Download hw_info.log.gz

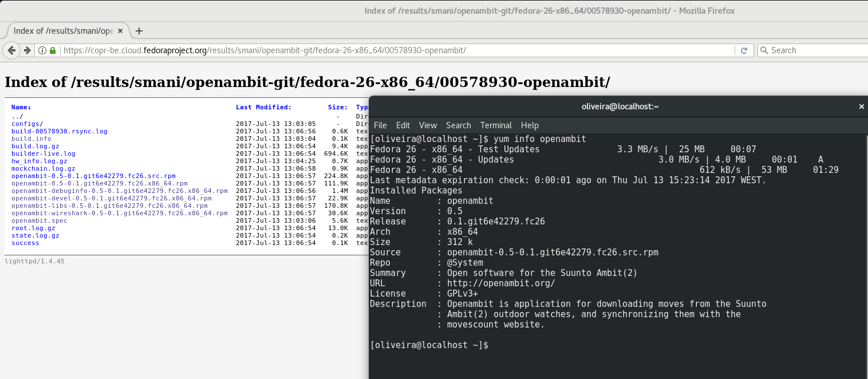(40, 161)
